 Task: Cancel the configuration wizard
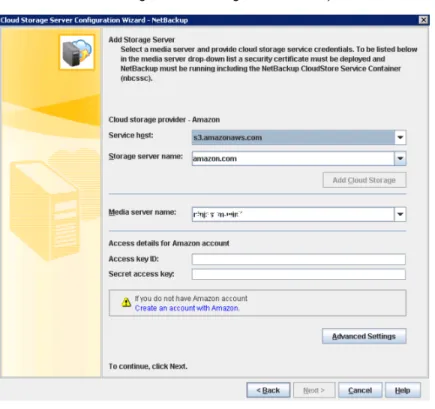(x=360, y=390)
